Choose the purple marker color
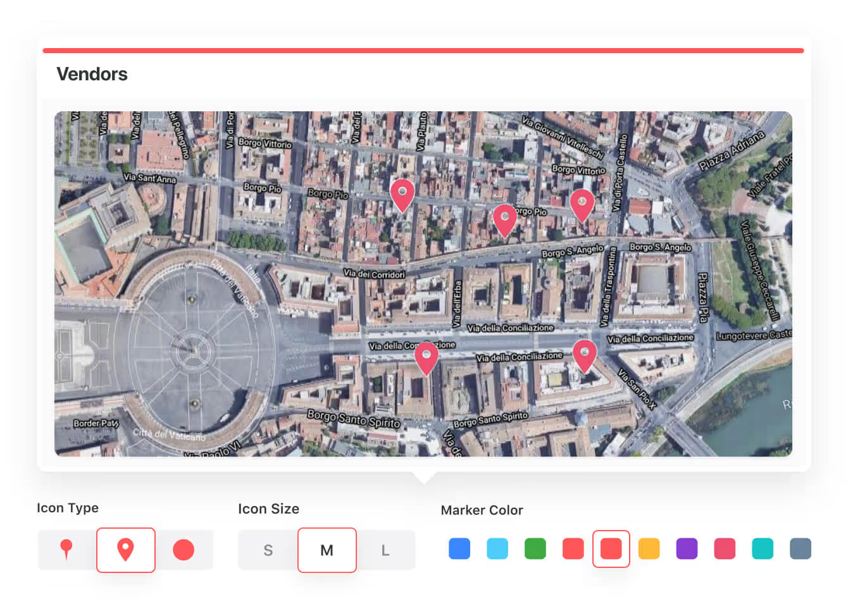This screenshot has height=616, width=848. [687, 548]
